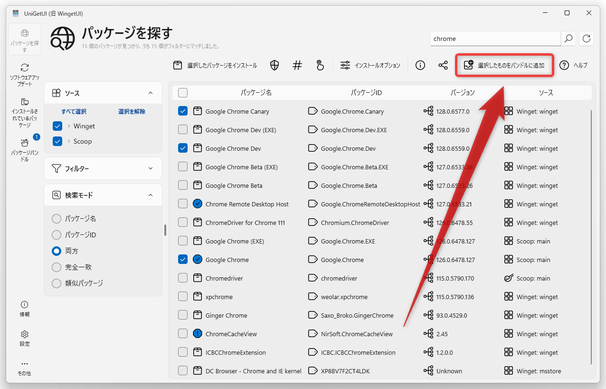
Task: Click the chrome search input field
Action: 495,39
